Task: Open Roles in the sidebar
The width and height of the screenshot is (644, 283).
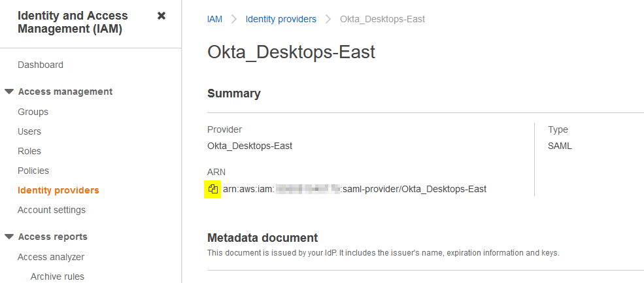Action: pos(29,151)
